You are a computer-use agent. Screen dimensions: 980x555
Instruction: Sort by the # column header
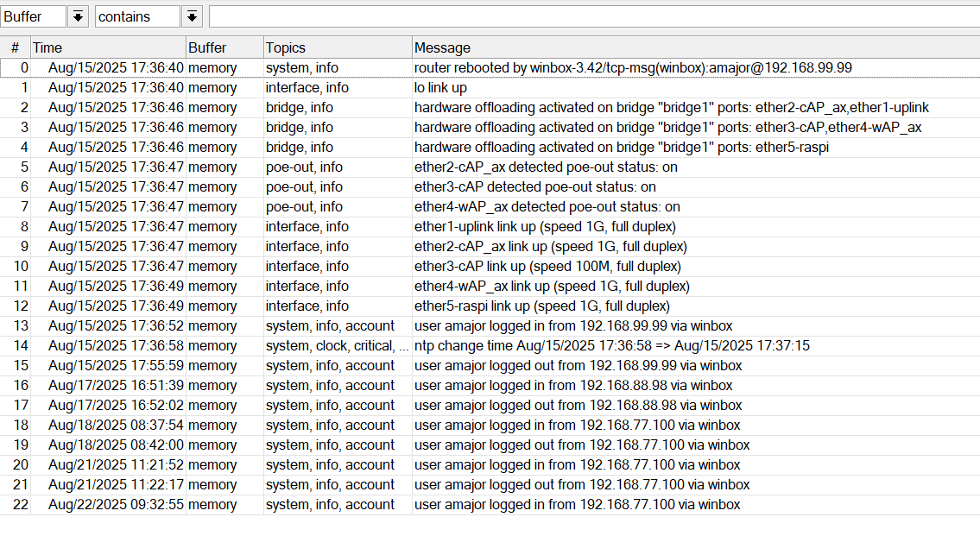click(16, 48)
